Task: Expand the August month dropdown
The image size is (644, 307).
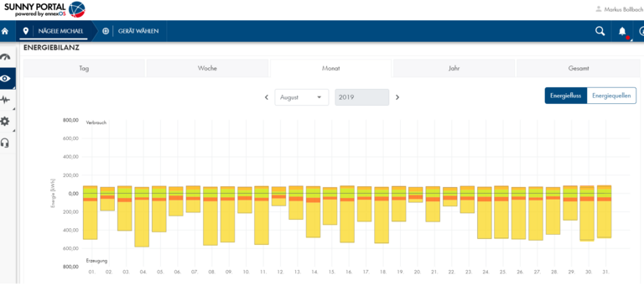Action: point(302,97)
